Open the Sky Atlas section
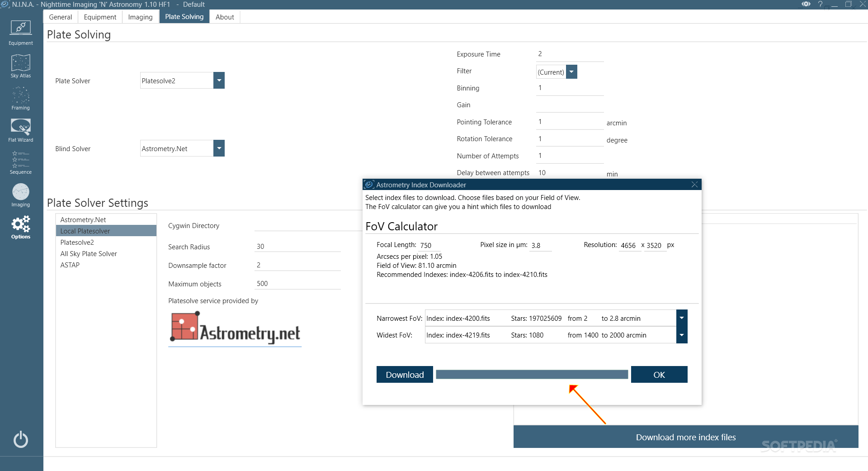The width and height of the screenshot is (868, 471). tap(21, 66)
